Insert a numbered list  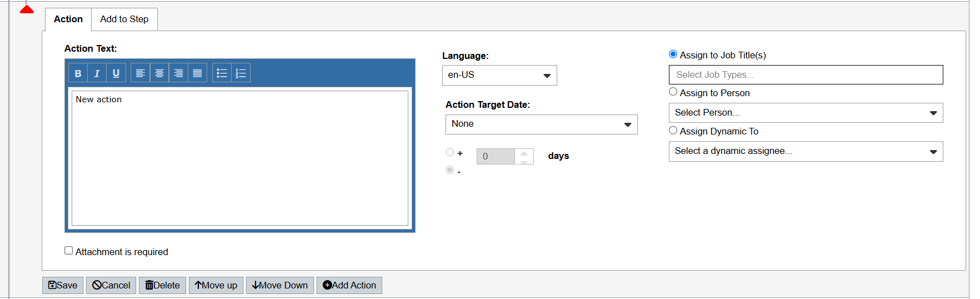coord(241,73)
